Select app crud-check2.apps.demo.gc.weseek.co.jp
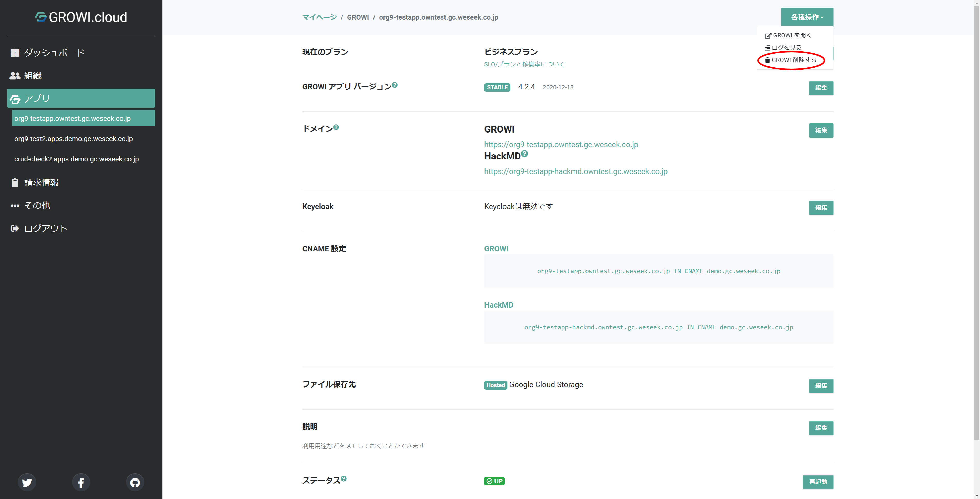This screenshot has width=980, height=499. tap(76, 159)
